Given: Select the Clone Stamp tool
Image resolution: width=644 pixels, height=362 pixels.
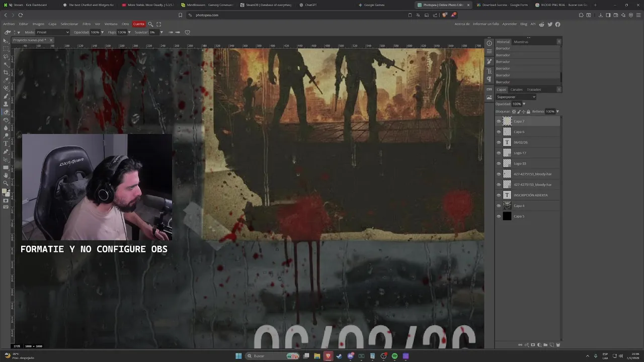Looking at the screenshot, I should tap(6, 104).
